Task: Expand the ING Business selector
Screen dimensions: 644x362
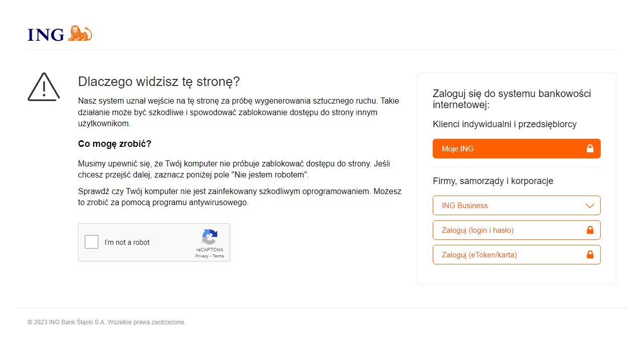Action: click(x=516, y=205)
